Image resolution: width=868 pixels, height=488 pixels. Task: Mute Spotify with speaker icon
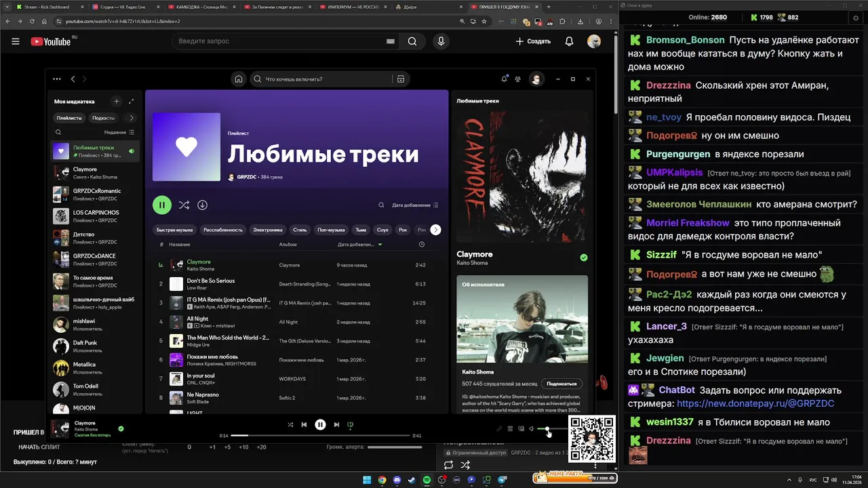click(x=532, y=428)
